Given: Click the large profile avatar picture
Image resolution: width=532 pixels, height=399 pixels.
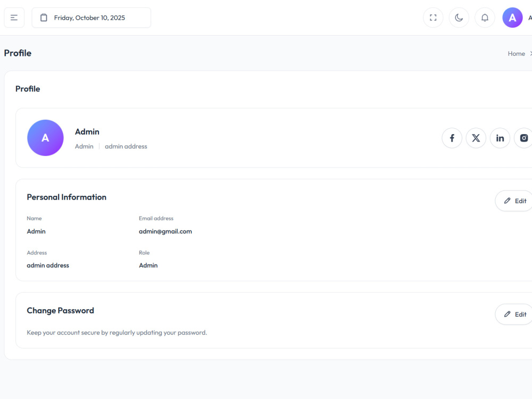Looking at the screenshot, I should 45,138.
